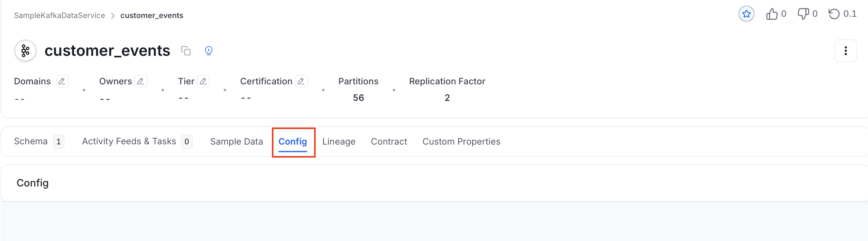Screen dimensions: 868x241
Task: Click the follow star icon
Action: [x=746, y=14]
